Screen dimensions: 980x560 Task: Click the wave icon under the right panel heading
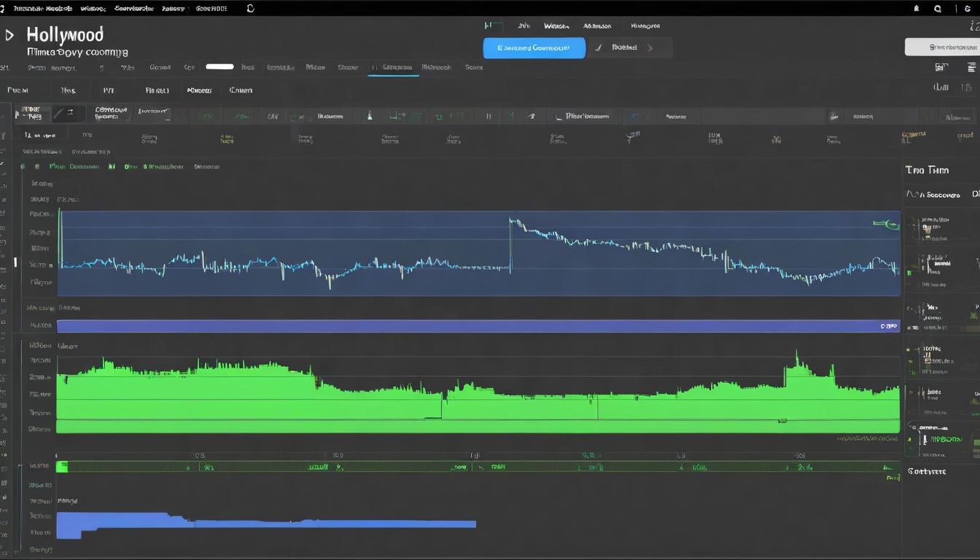(x=911, y=195)
